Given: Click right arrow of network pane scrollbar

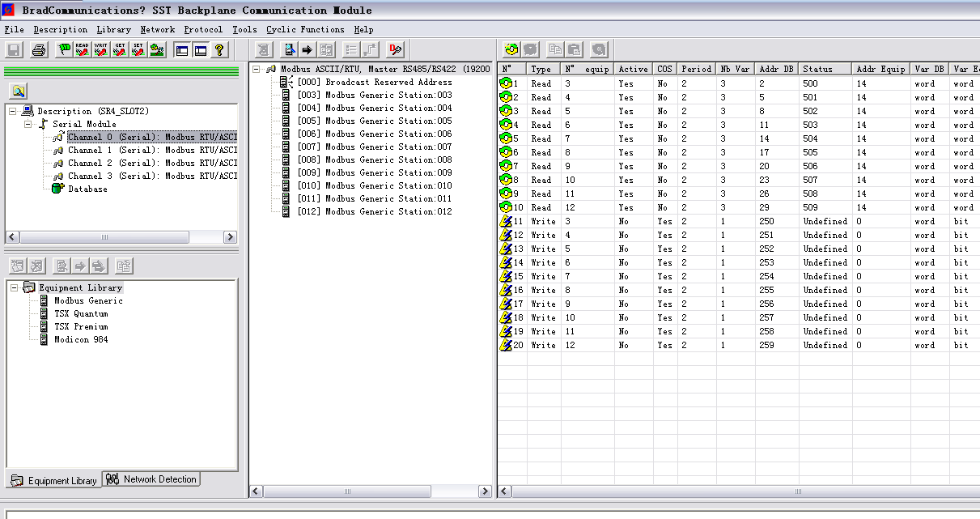Looking at the screenshot, I should click(x=485, y=491).
